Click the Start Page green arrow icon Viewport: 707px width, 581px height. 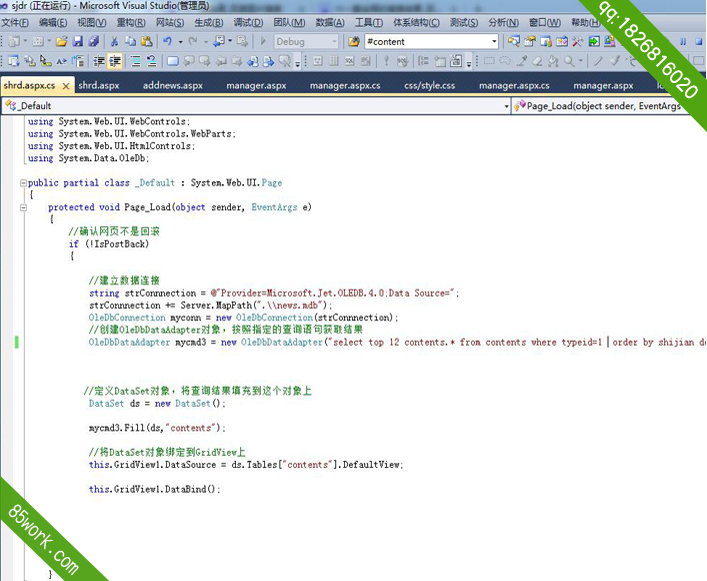tap(594, 41)
